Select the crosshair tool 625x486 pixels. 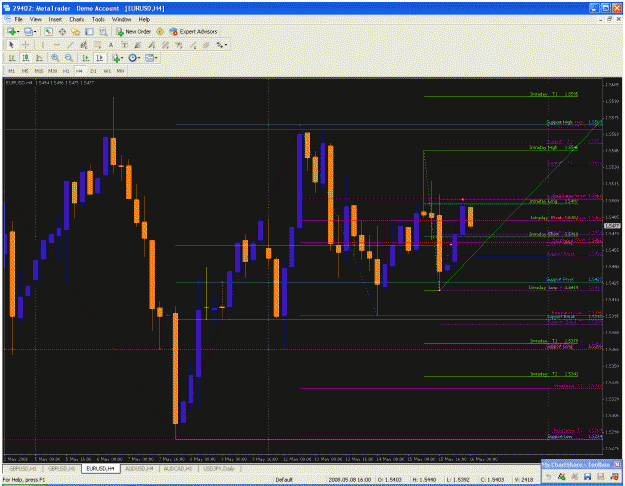(25, 45)
